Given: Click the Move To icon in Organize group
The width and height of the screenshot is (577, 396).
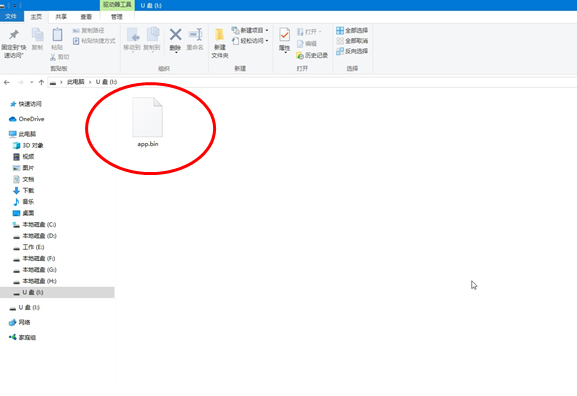Looking at the screenshot, I should (x=133, y=35).
